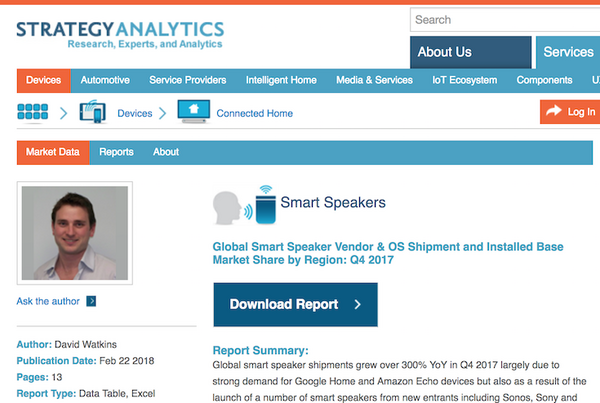Screen dimensions: 600x403
Task: Expand the Intelligent Home menu
Action: (x=281, y=80)
